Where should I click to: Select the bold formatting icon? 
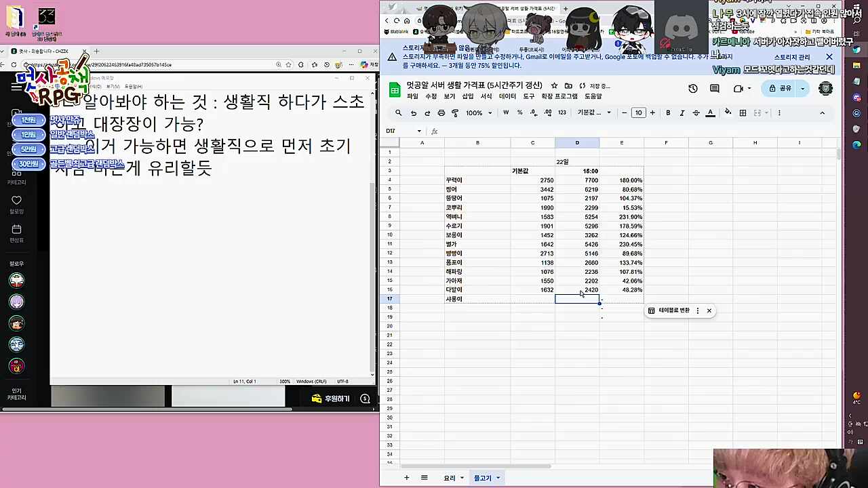pos(668,113)
